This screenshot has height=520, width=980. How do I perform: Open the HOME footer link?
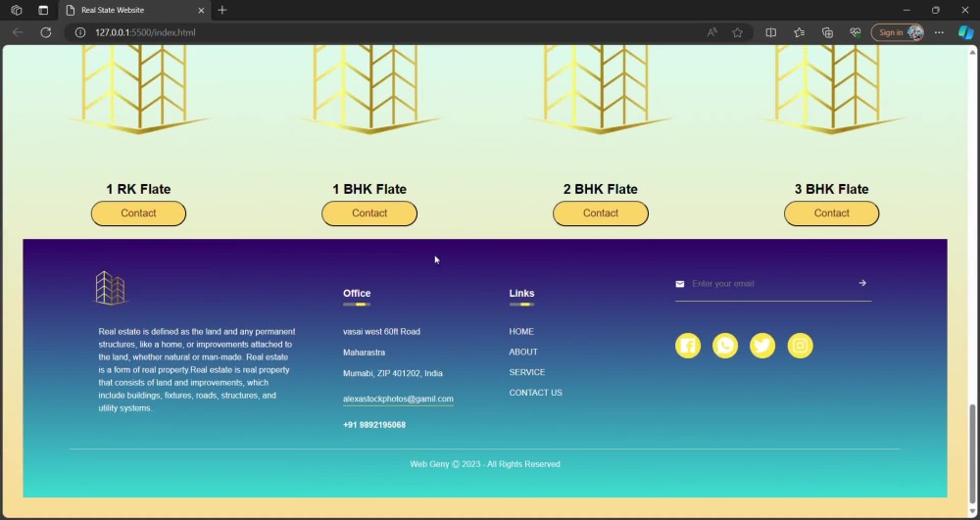point(521,331)
